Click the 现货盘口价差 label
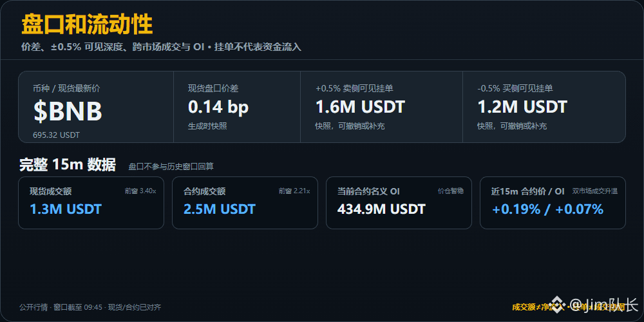Screen dimensions: 644x322 213,88
